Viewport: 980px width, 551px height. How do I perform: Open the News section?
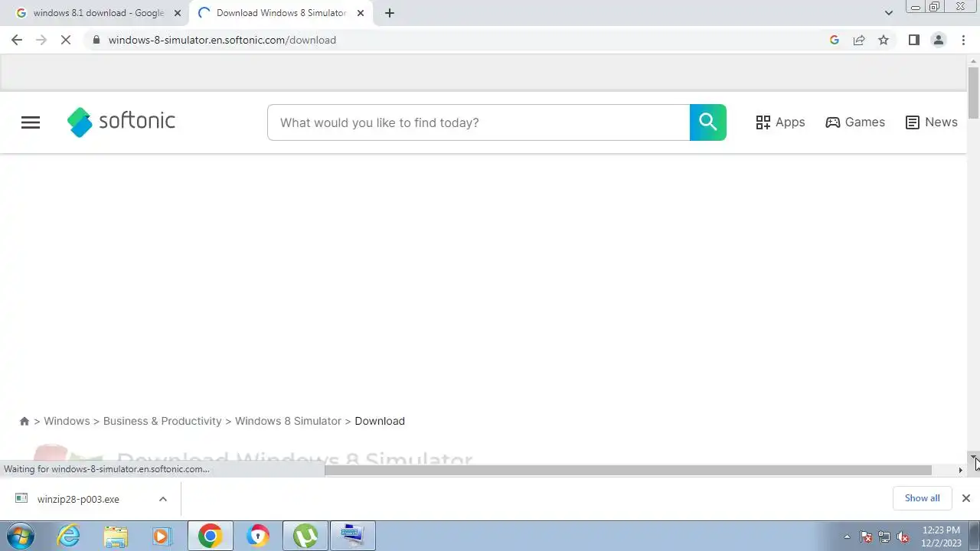(x=931, y=122)
